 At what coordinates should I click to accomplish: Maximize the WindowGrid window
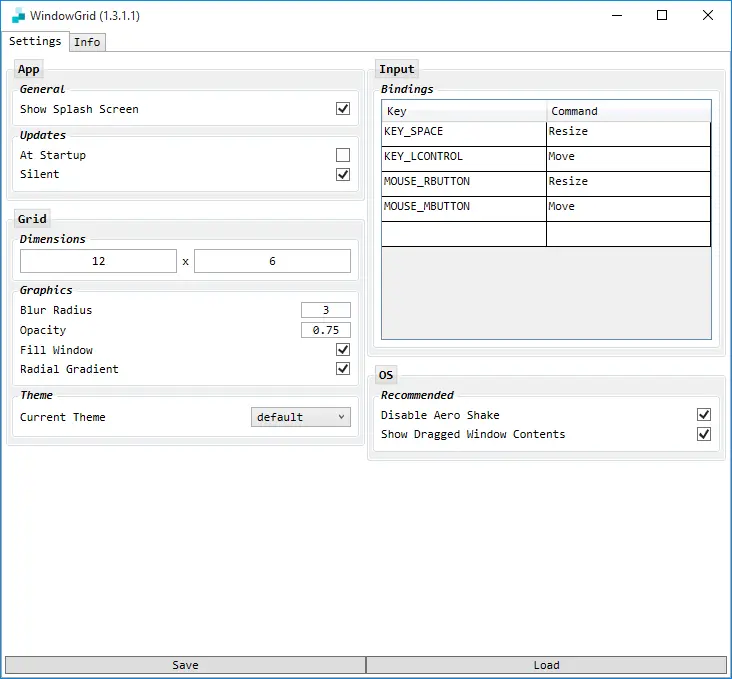pyautogui.click(x=662, y=15)
